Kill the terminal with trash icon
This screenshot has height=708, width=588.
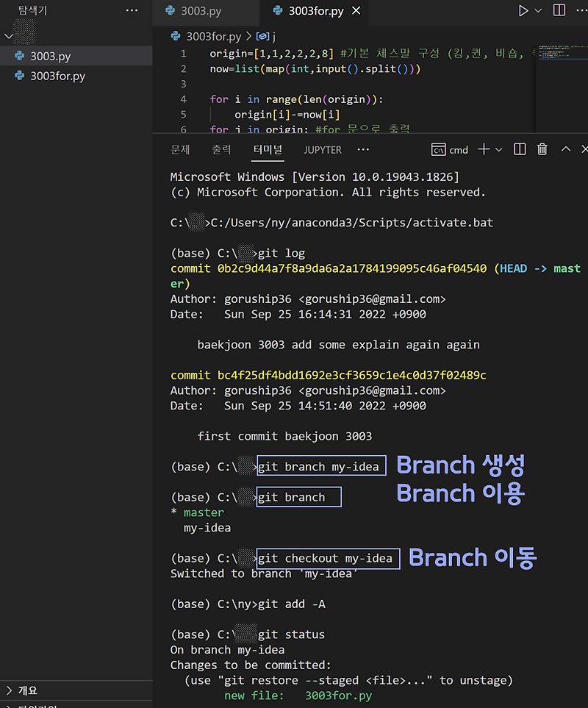click(542, 149)
